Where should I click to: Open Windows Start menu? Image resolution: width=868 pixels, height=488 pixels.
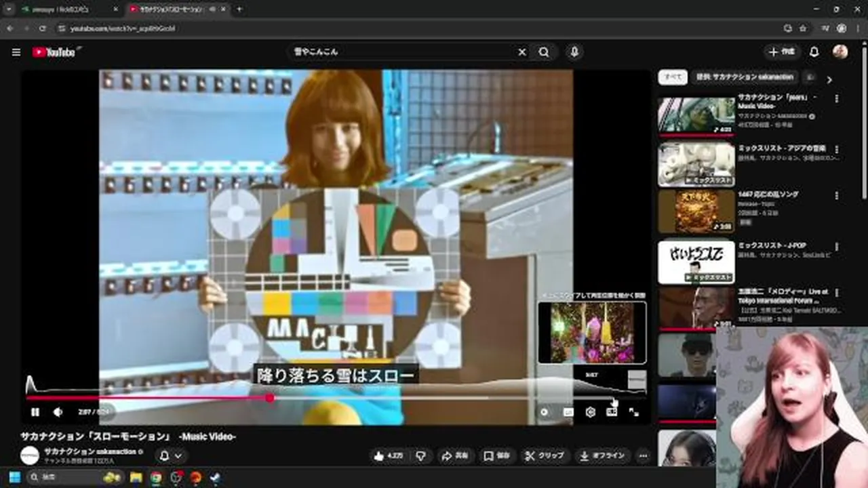coord(14,477)
